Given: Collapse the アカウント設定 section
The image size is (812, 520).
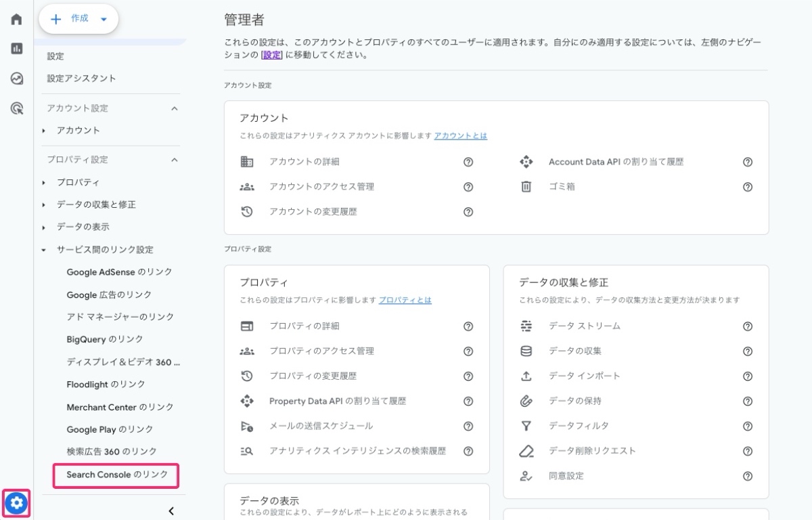Looking at the screenshot, I should pos(174,108).
